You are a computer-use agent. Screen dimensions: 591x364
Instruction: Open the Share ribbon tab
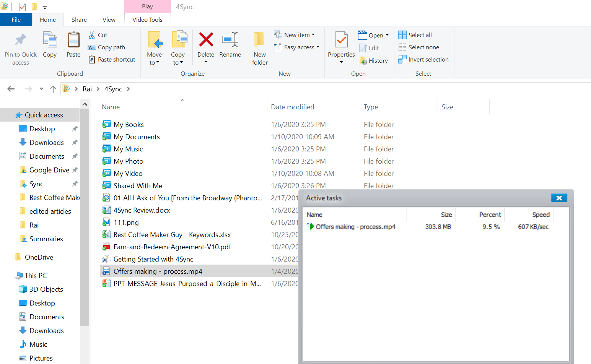tap(79, 19)
